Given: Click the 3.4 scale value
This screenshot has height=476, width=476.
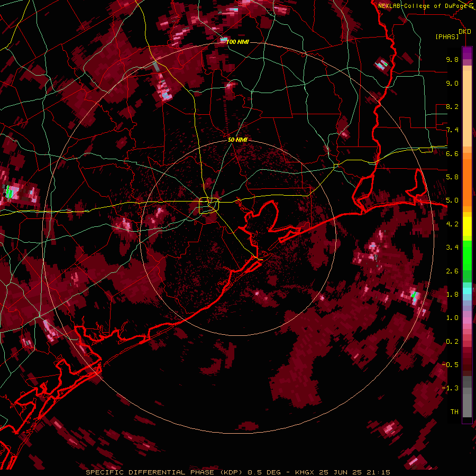Looking at the screenshot, I should coord(452,248).
